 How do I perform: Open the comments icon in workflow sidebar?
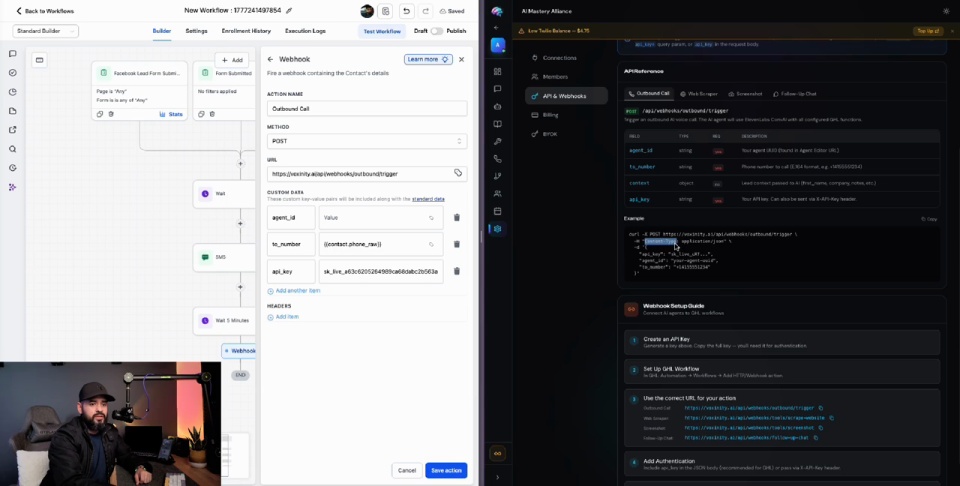click(12, 54)
